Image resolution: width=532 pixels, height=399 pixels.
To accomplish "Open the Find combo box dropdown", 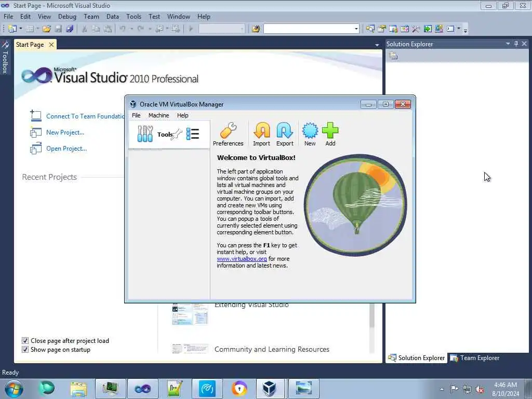I will pos(356,29).
